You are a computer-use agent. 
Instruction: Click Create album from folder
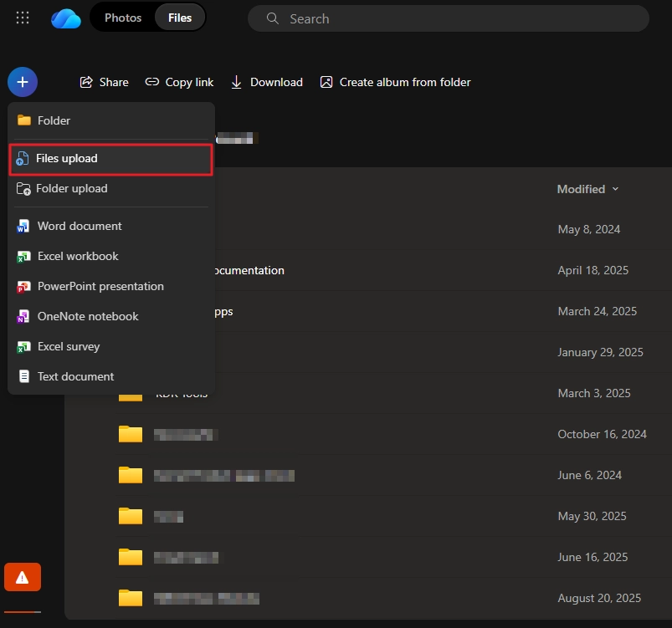395,82
